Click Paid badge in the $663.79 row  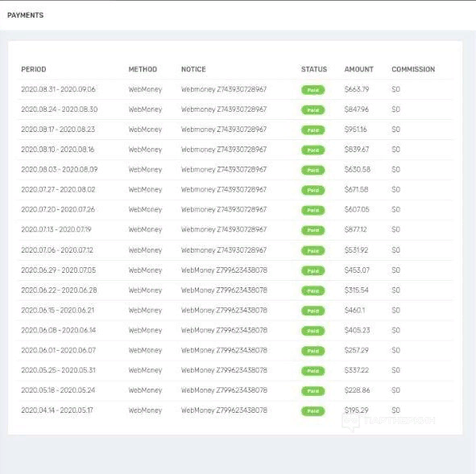(x=313, y=90)
